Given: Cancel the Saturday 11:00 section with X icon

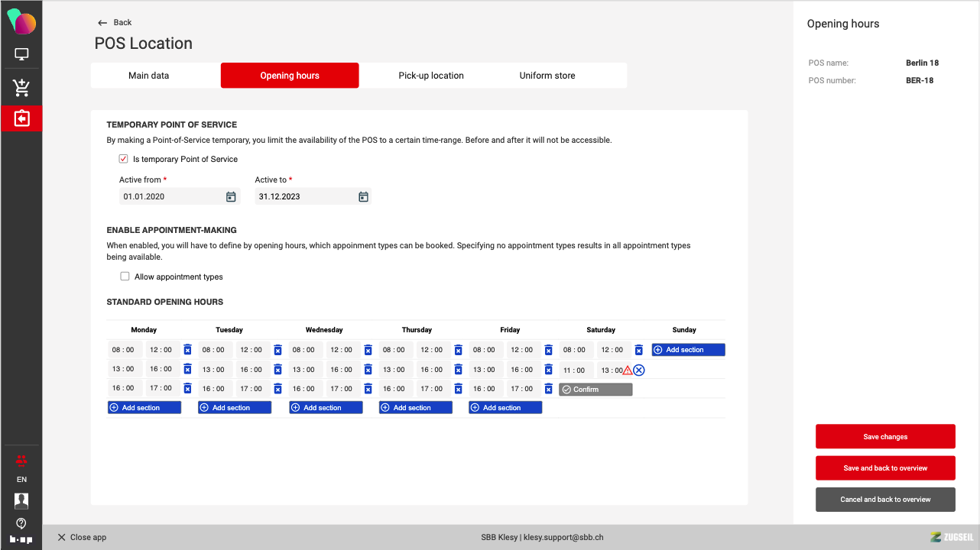Looking at the screenshot, I should [x=639, y=370].
